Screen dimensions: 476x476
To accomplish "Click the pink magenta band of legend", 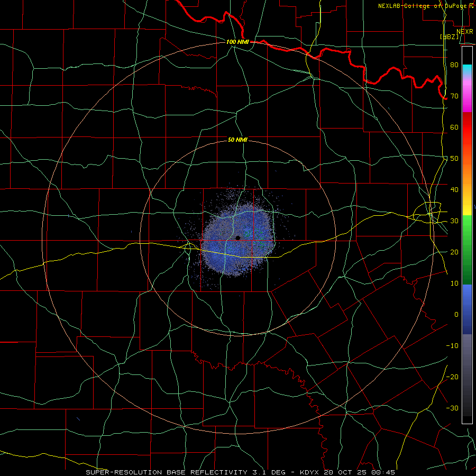I will point(467,94).
